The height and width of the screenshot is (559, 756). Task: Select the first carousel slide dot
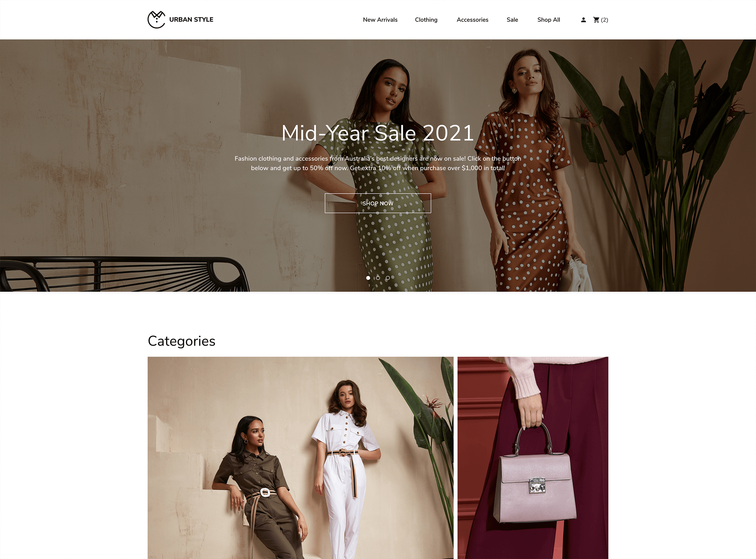pyautogui.click(x=368, y=278)
